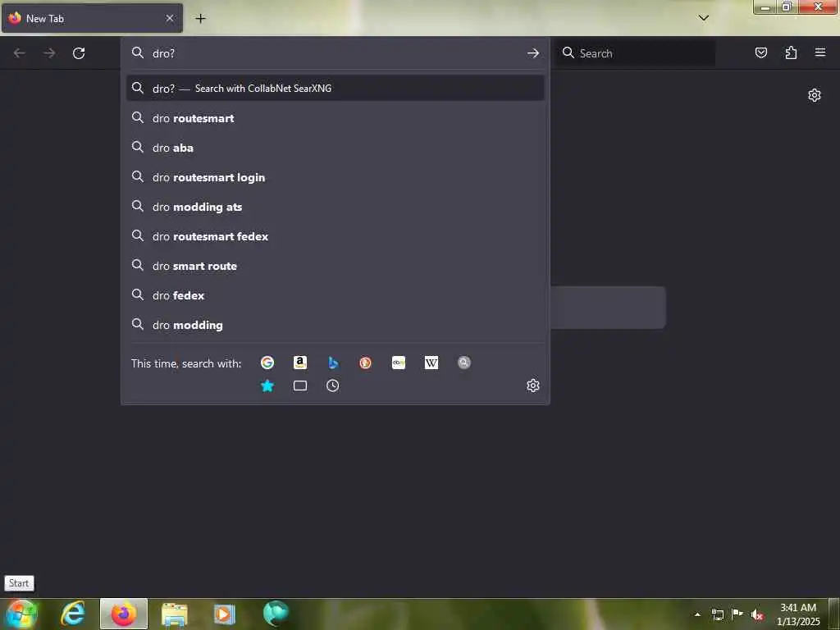
Task: Pick suggestion 'dro smart route'
Action: pos(336,266)
